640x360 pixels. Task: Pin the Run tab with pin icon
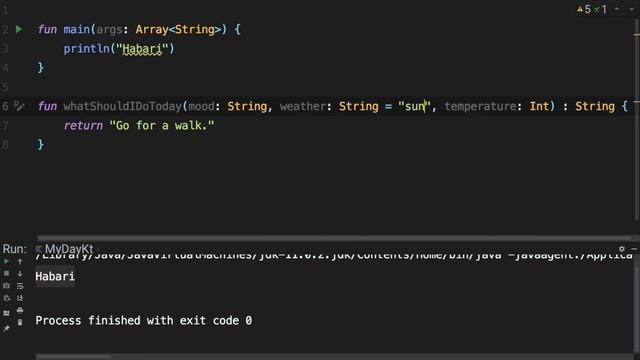tap(7, 329)
